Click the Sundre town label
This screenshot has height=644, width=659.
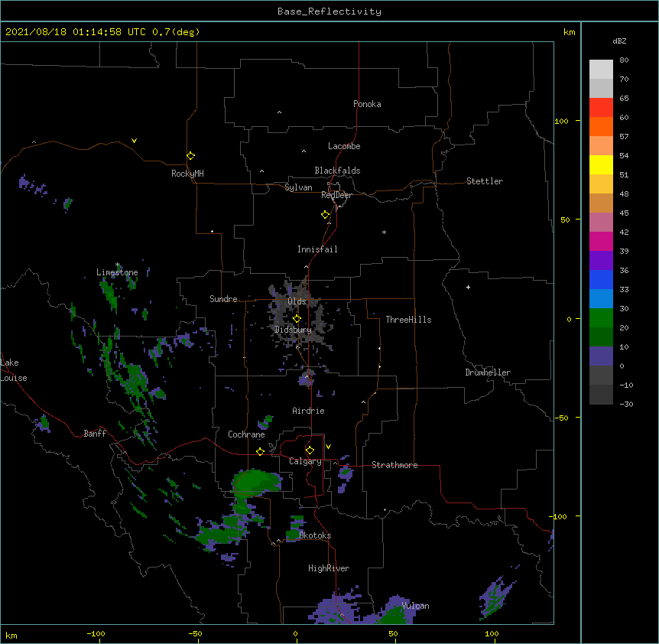(223, 299)
